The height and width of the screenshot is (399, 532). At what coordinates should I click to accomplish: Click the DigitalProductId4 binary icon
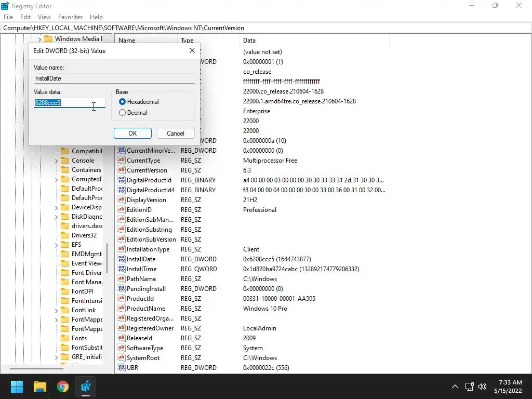click(x=122, y=190)
